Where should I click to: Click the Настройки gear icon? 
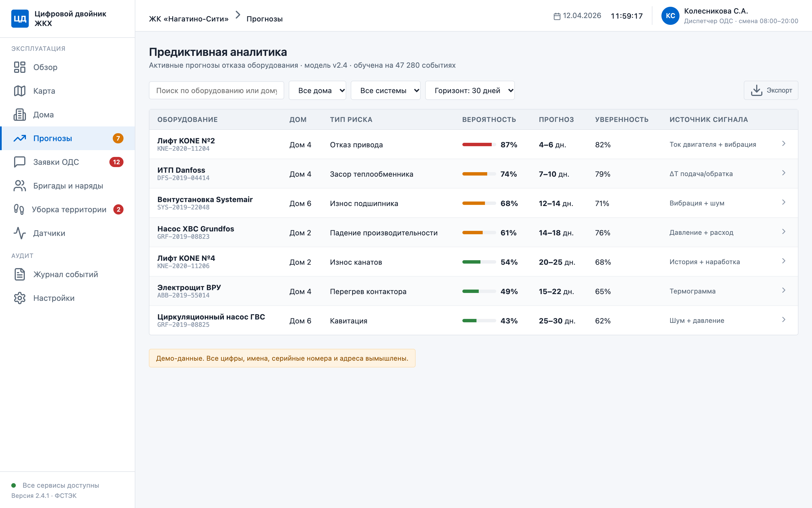[x=20, y=298]
